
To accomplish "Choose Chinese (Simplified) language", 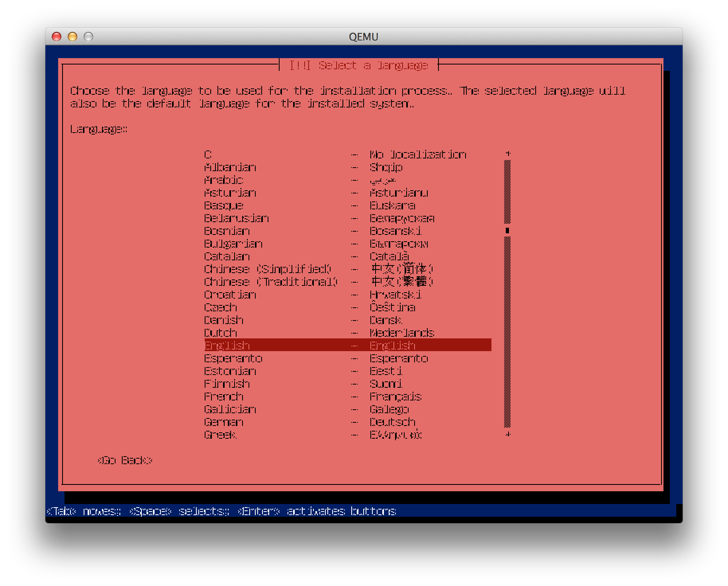I will coord(348,269).
